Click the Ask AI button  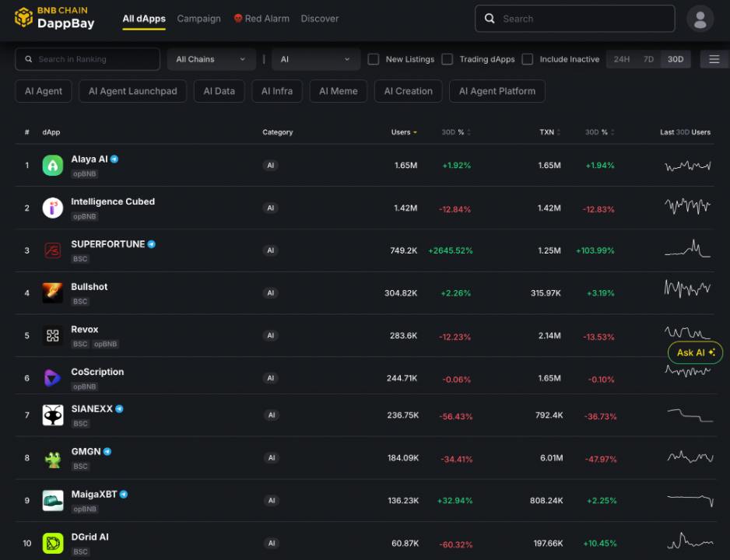(x=695, y=352)
